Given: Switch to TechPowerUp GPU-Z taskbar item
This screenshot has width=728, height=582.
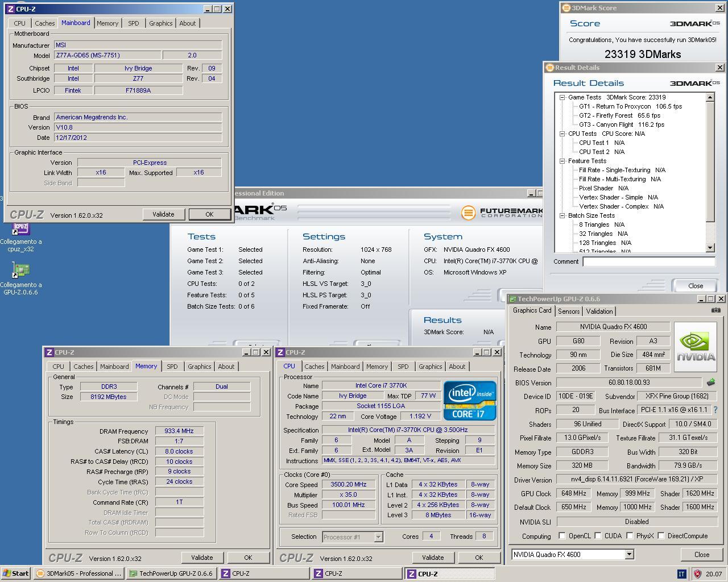Looking at the screenshot, I should tap(171, 573).
